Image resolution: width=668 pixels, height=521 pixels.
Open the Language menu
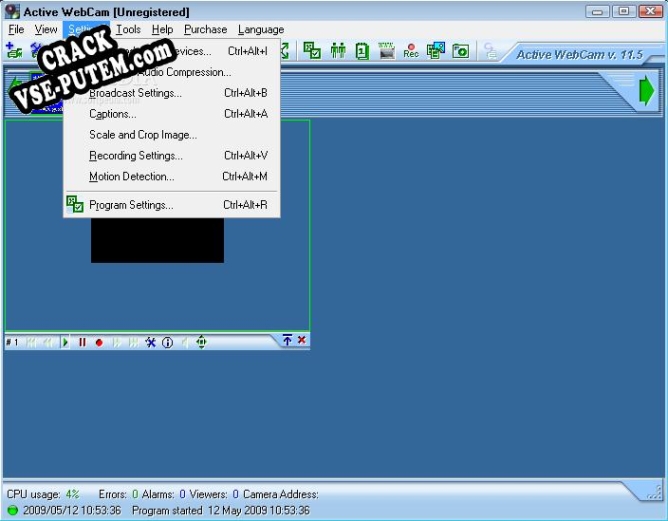coord(260,30)
